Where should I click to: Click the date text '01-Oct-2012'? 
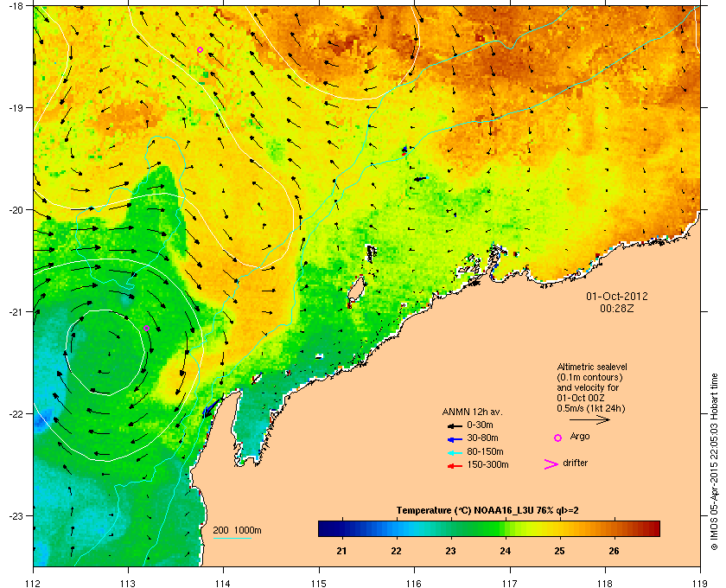click(x=617, y=296)
